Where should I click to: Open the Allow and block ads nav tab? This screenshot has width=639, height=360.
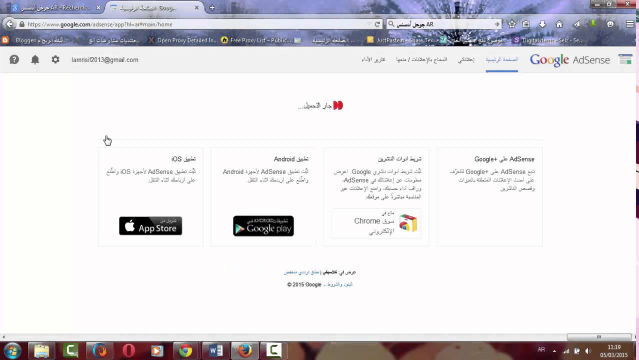[421, 60]
